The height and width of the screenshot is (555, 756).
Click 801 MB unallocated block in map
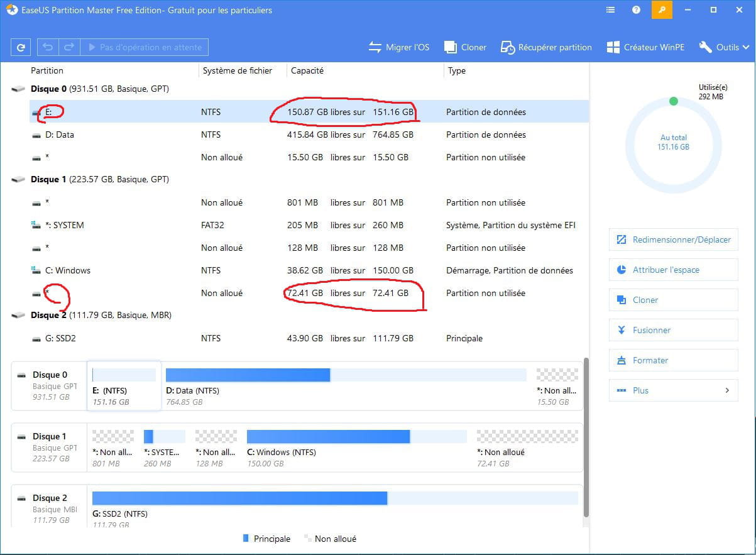point(113,448)
